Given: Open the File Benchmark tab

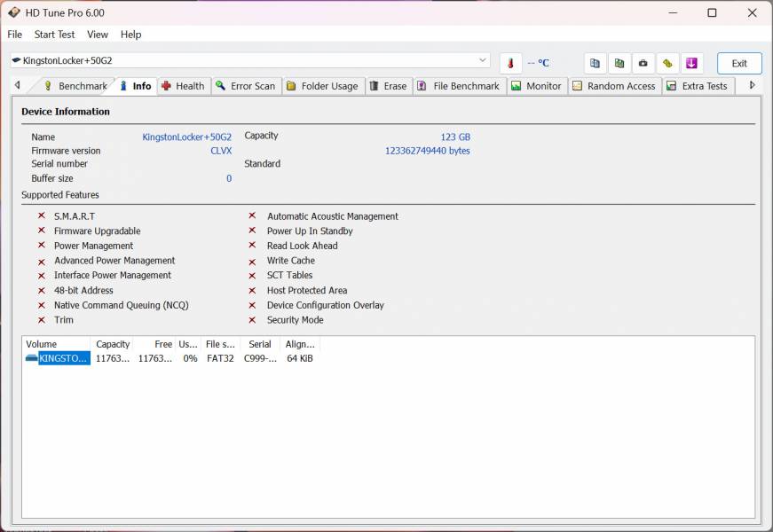Looking at the screenshot, I should click(x=459, y=86).
